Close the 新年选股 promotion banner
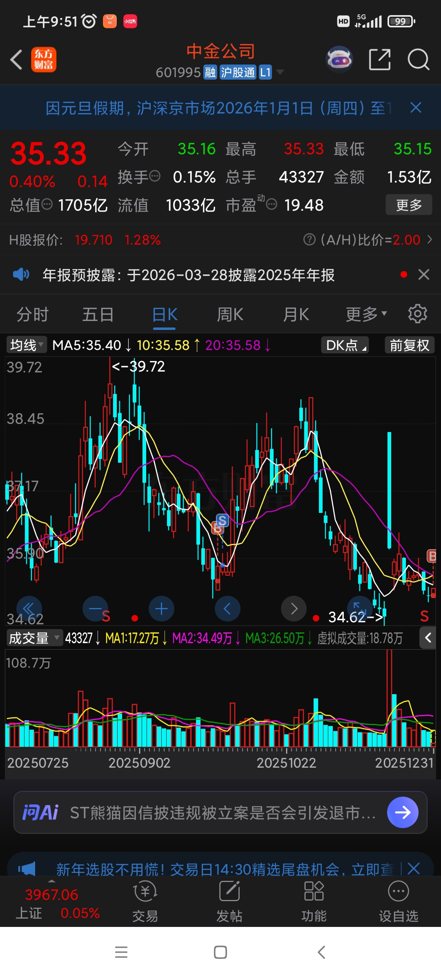 414,869
